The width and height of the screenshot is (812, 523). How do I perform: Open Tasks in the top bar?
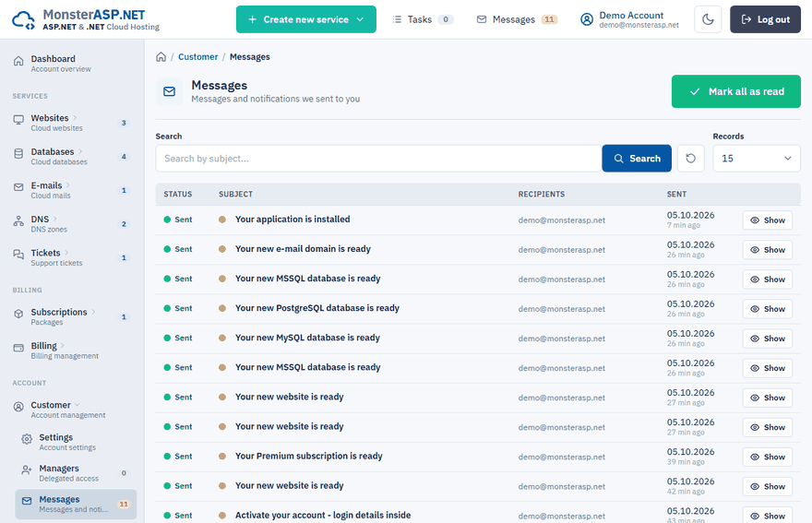tap(424, 19)
